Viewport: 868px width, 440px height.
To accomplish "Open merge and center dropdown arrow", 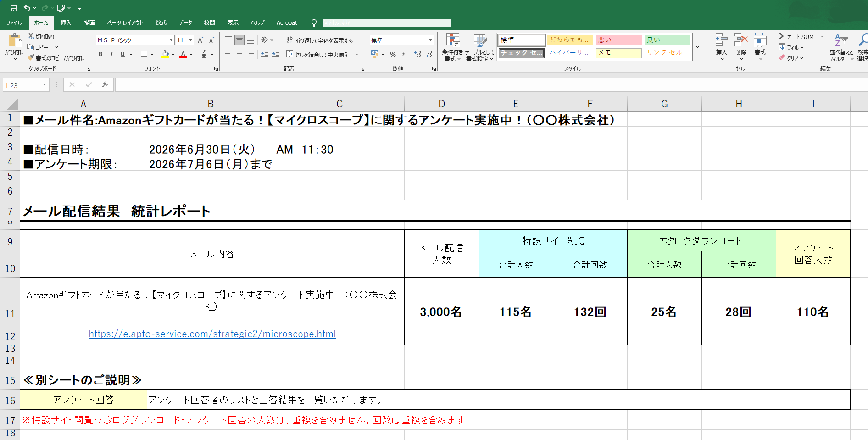I will pos(356,54).
